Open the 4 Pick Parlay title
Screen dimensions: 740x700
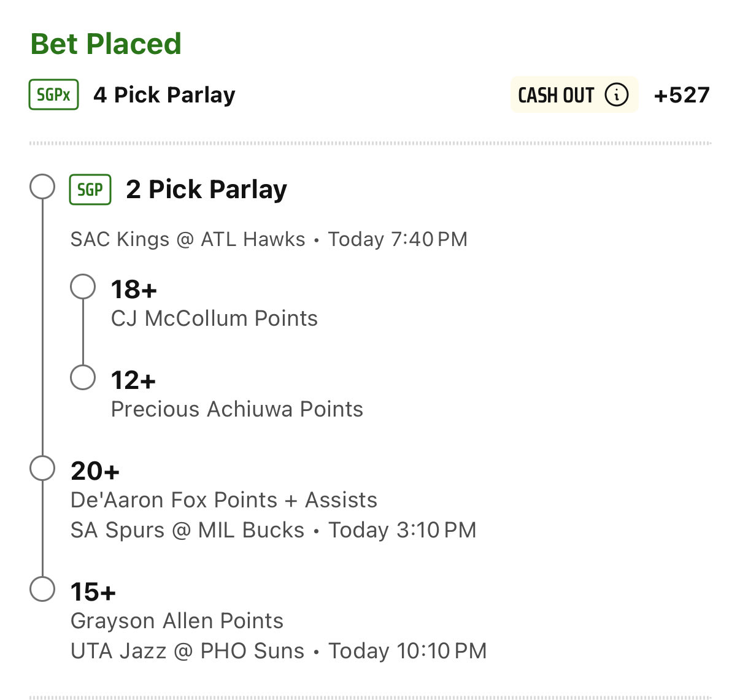click(x=164, y=95)
